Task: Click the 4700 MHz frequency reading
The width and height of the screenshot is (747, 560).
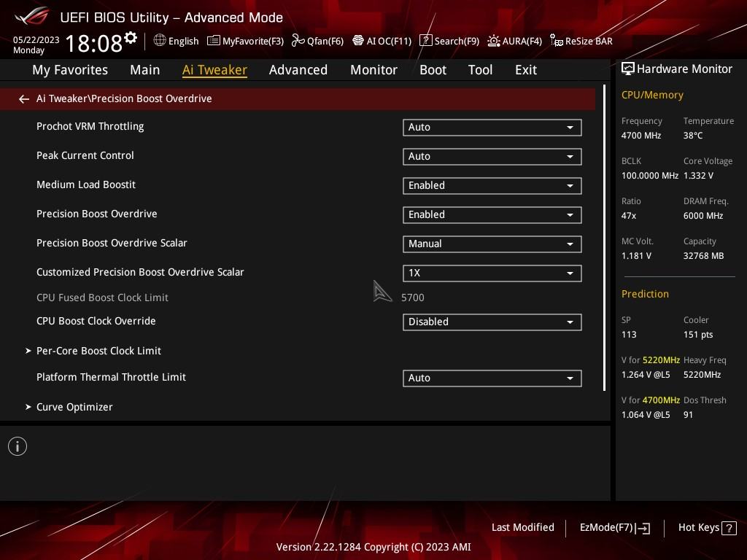Action: tap(640, 136)
